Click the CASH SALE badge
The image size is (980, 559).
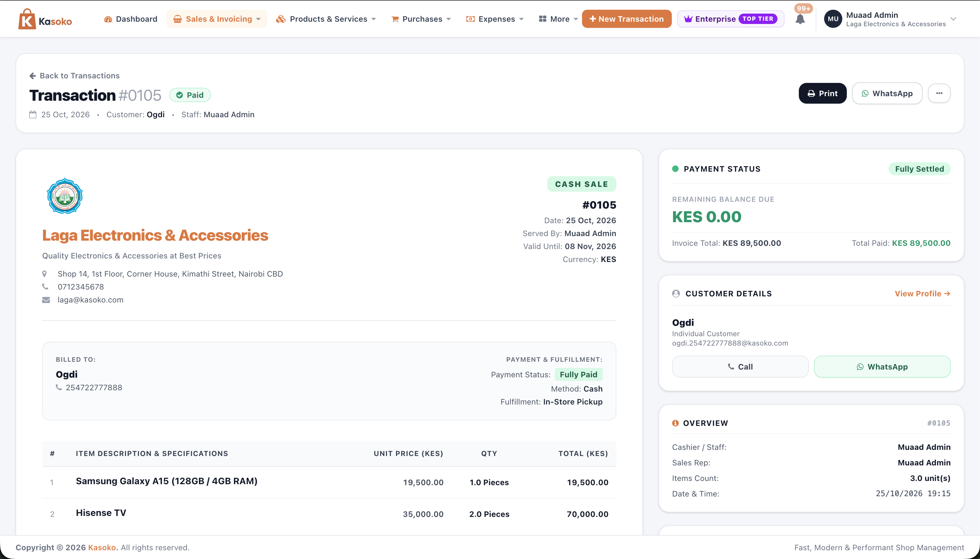pyautogui.click(x=582, y=184)
